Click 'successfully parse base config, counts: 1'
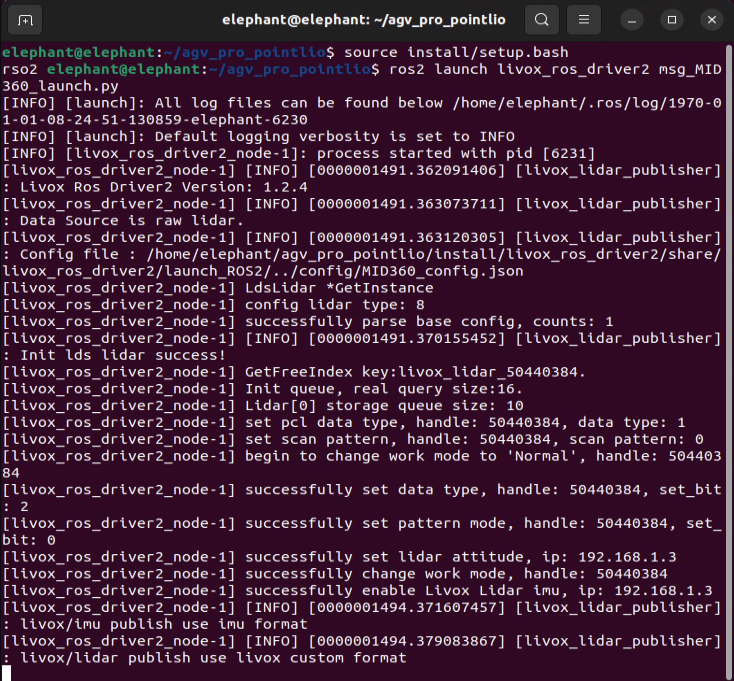Image resolution: width=734 pixels, height=681 pixels. (x=429, y=322)
